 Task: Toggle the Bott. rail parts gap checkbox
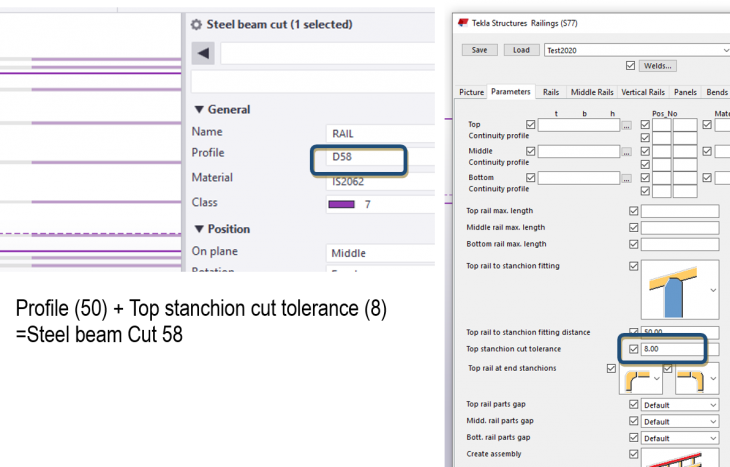pyautogui.click(x=634, y=437)
